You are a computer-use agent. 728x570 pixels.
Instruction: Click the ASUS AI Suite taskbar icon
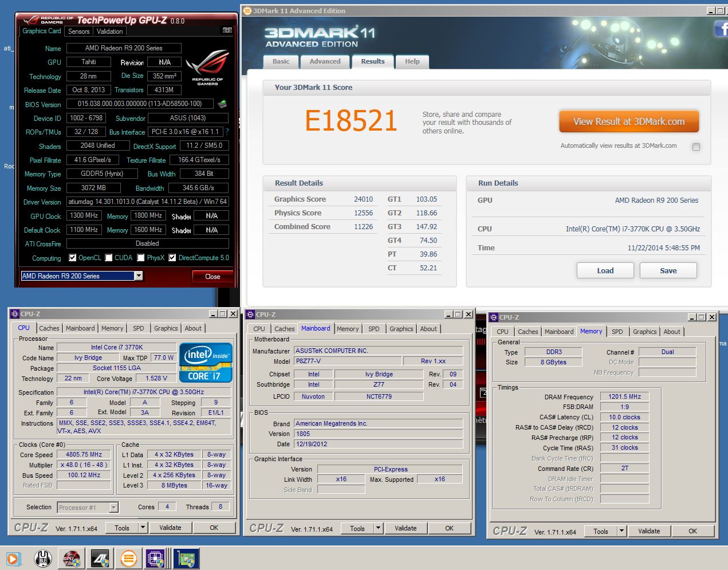pyautogui.click(x=100, y=558)
